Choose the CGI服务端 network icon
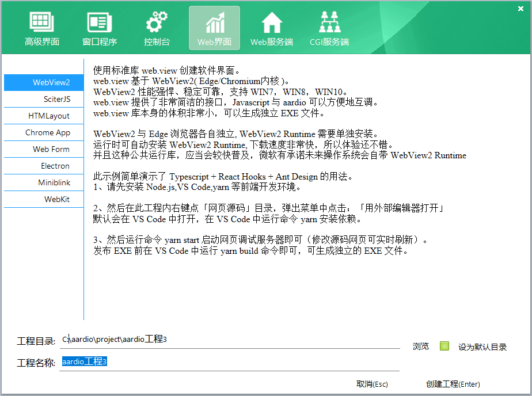This screenshot has height=396, width=532. (x=329, y=23)
